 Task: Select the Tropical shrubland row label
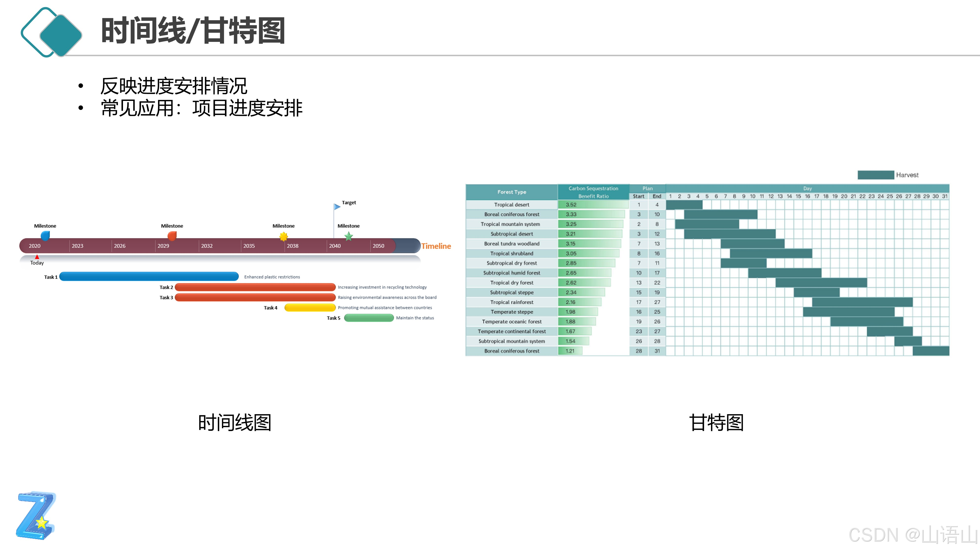512,253
